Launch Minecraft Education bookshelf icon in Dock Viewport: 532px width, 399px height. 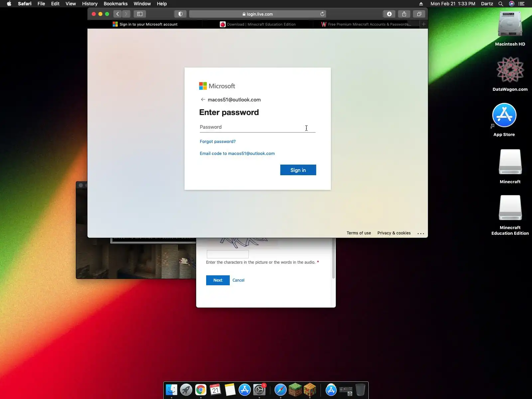[310, 390]
